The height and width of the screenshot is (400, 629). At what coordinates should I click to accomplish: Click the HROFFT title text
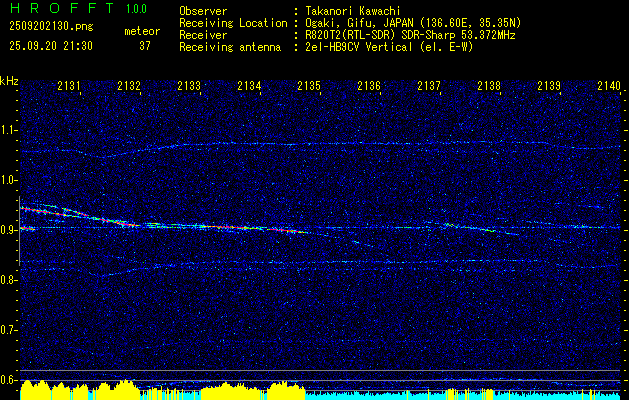click(62, 8)
